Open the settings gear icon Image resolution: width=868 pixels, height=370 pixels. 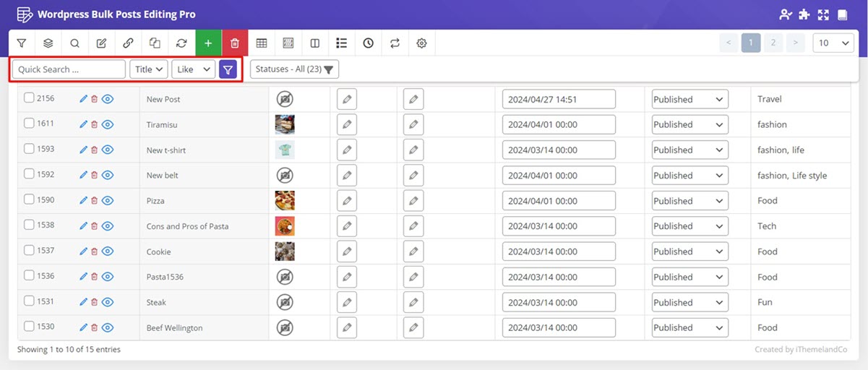pos(421,43)
